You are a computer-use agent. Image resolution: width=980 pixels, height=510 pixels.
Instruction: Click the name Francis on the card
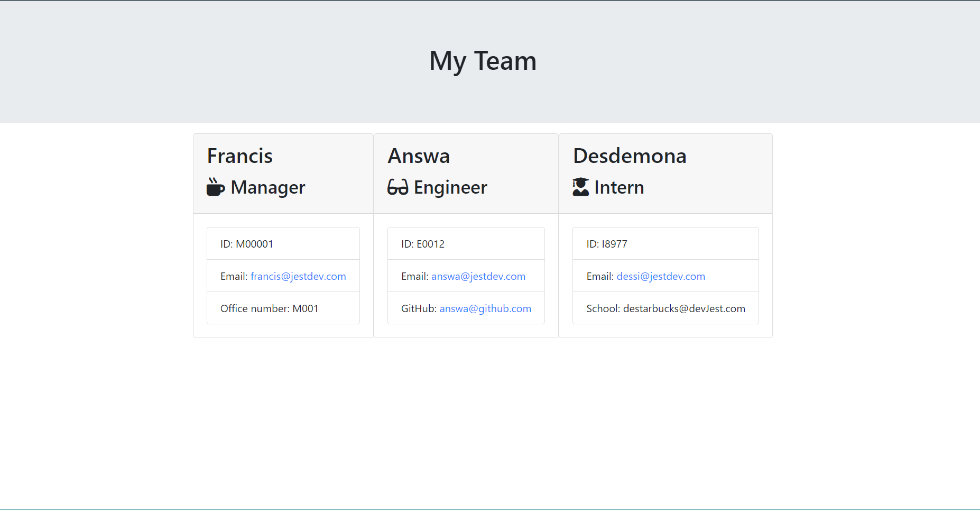click(x=240, y=156)
